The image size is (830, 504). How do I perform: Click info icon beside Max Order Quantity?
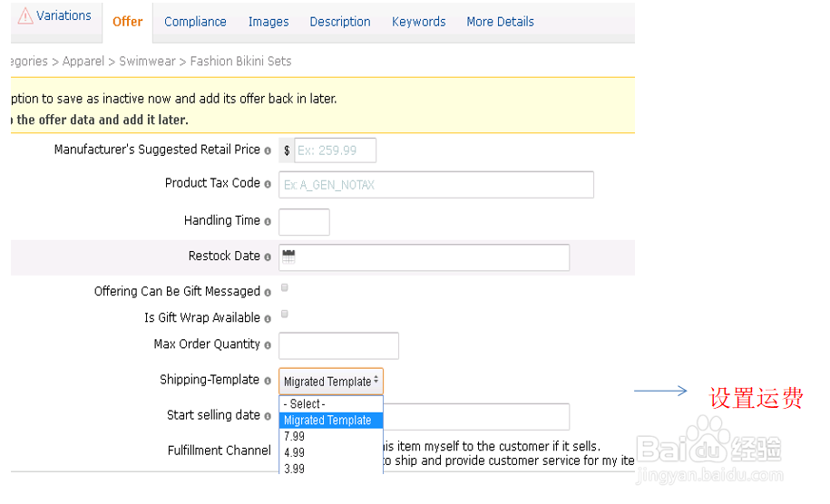click(x=268, y=345)
